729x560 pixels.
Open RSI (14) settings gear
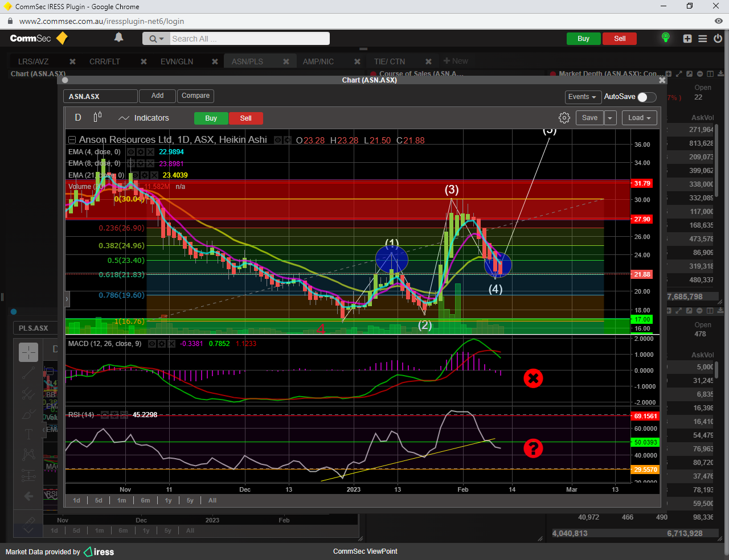point(114,415)
